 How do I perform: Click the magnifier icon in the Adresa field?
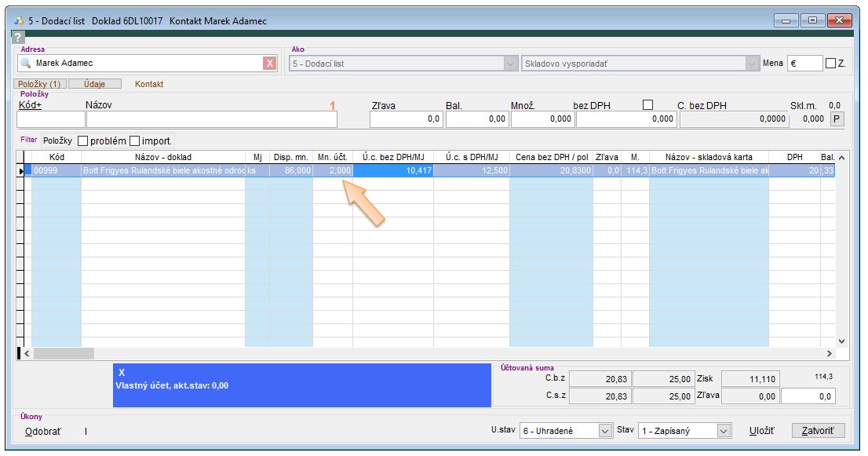pos(26,64)
